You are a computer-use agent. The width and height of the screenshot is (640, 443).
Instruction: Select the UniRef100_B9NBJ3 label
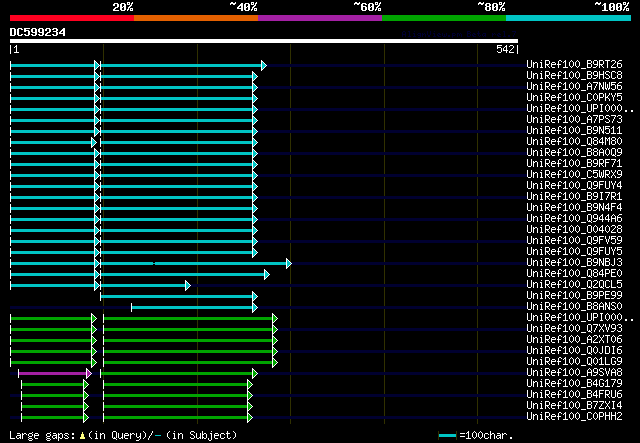tap(574, 263)
